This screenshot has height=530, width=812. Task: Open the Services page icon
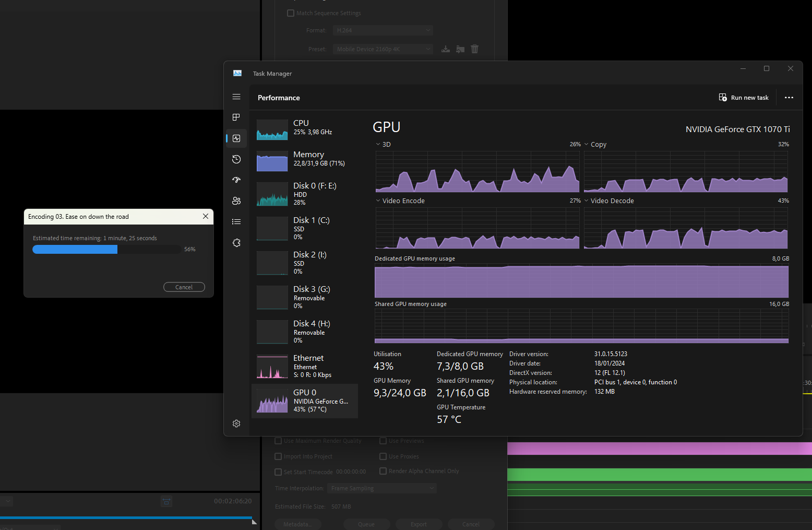tap(236, 243)
